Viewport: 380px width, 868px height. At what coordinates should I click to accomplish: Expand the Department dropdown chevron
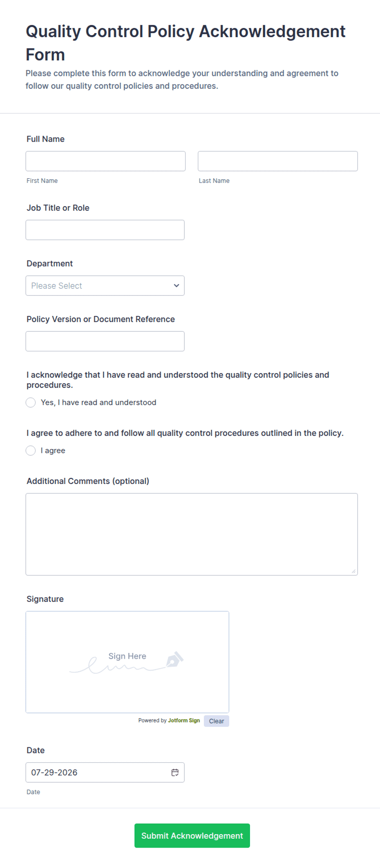(x=177, y=286)
